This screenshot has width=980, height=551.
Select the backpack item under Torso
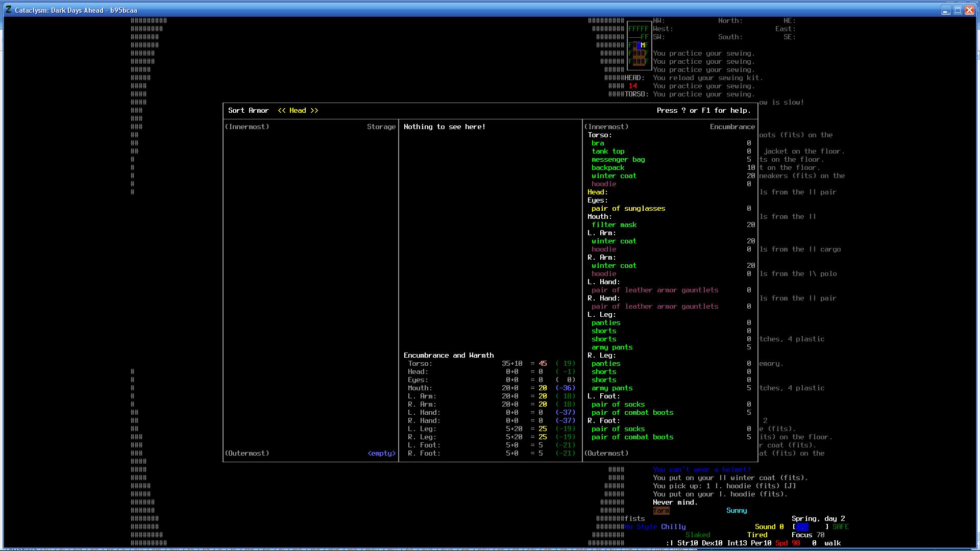point(607,168)
